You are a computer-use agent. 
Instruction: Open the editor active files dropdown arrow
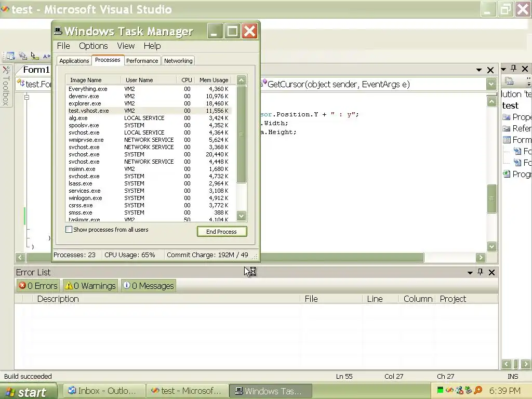click(479, 70)
